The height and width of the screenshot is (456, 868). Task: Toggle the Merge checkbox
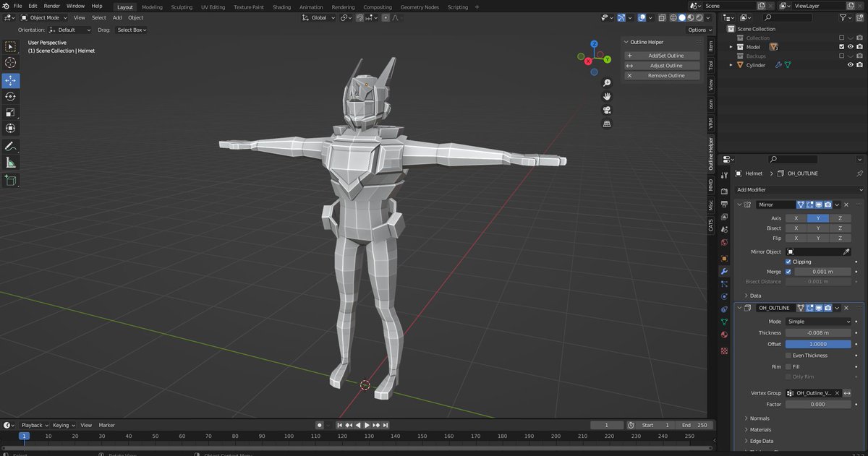788,271
